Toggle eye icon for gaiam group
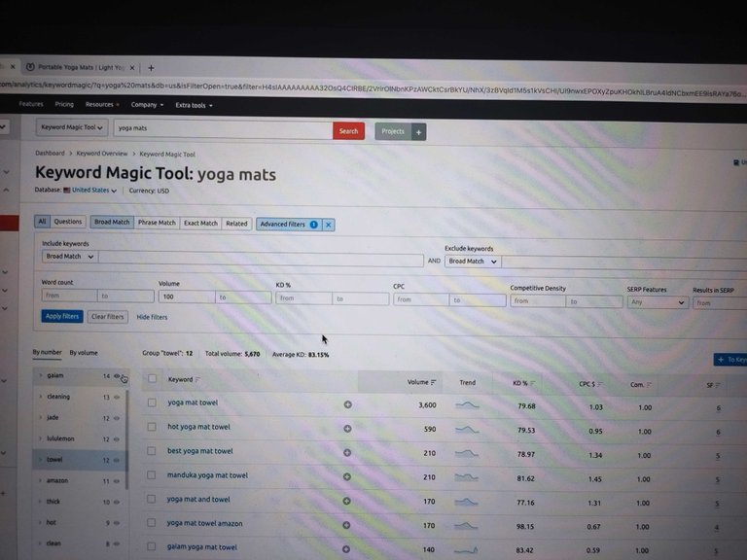This screenshot has width=747, height=560. [x=117, y=376]
